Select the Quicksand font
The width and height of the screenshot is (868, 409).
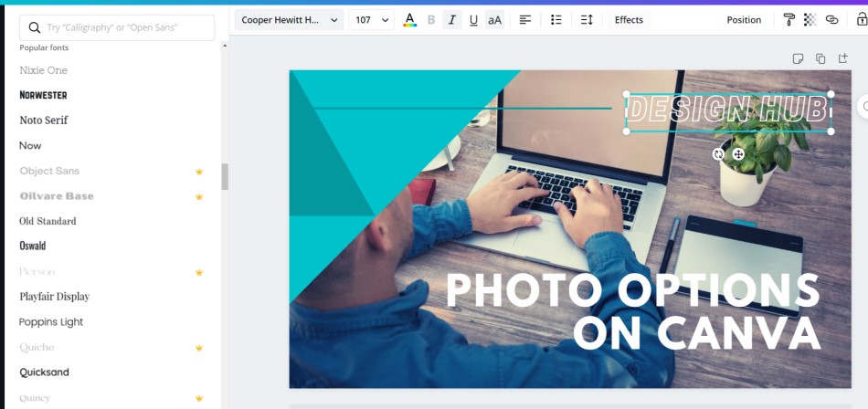pyautogui.click(x=44, y=372)
